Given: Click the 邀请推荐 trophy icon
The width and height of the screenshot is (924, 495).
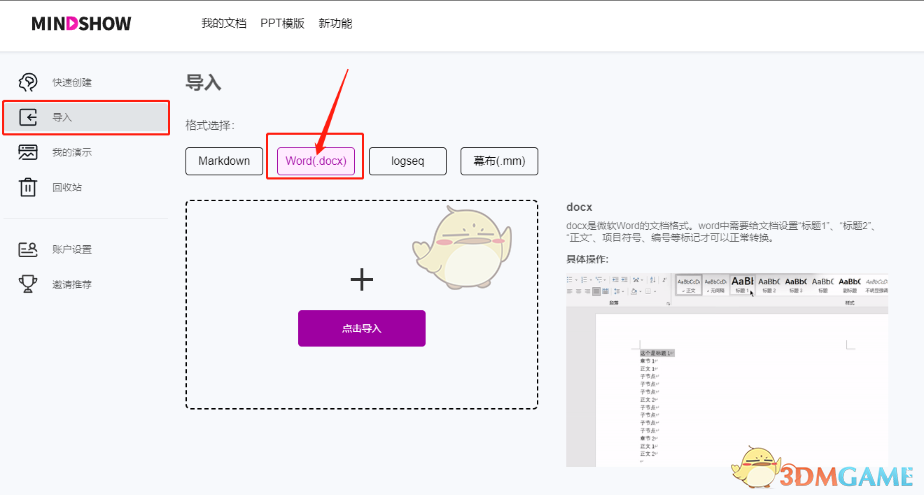Looking at the screenshot, I should click(x=28, y=284).
